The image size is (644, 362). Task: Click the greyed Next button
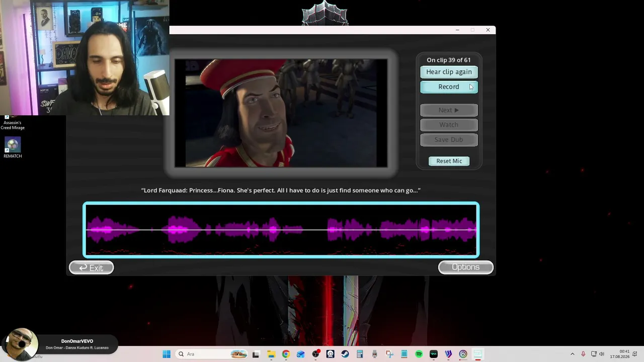pos(449,110)
